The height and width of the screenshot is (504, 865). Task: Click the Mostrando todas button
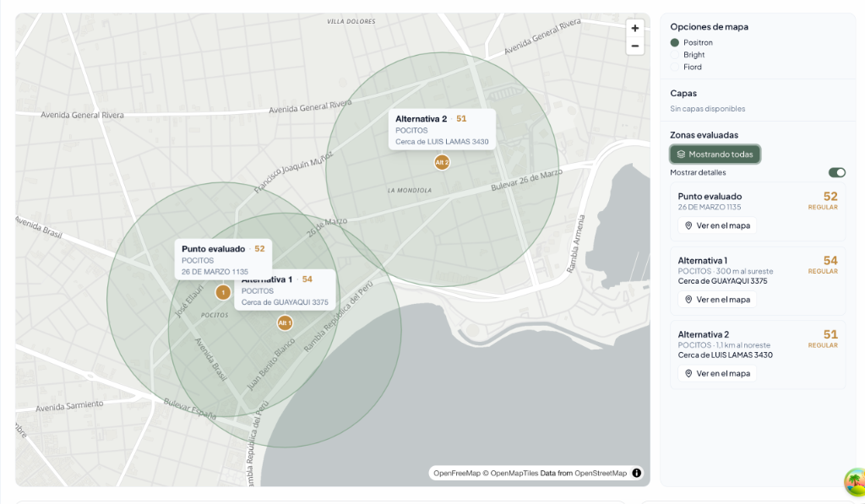pos(715,154)
